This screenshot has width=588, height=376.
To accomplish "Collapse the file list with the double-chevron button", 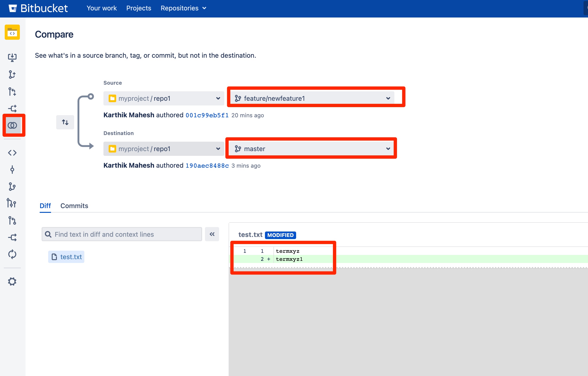I will (212, 234).
